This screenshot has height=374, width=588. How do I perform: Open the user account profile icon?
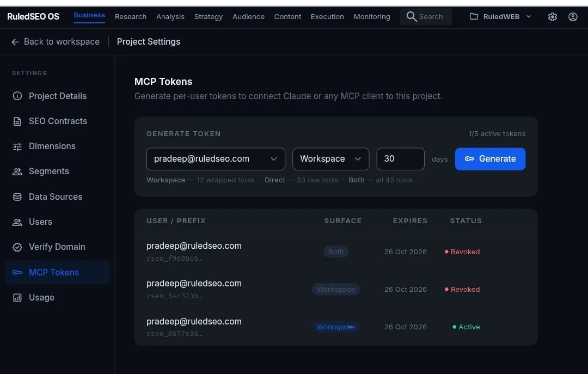coord(573,17)
